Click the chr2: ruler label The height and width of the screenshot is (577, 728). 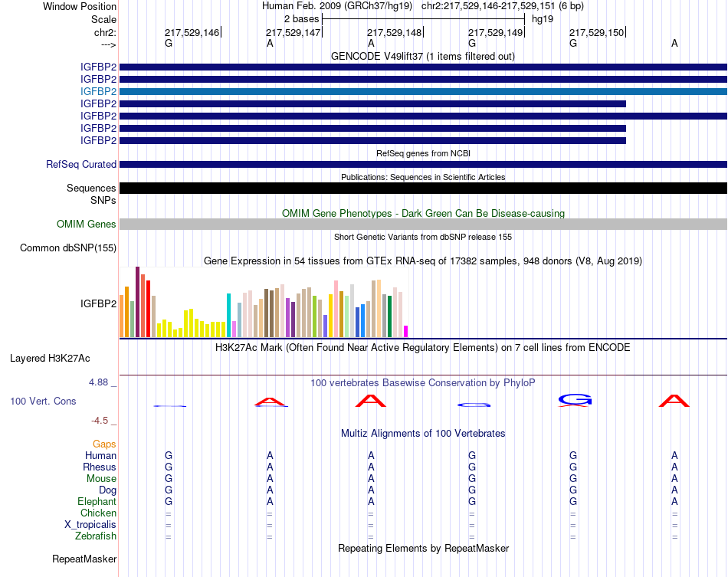click(x=105, y=32)
